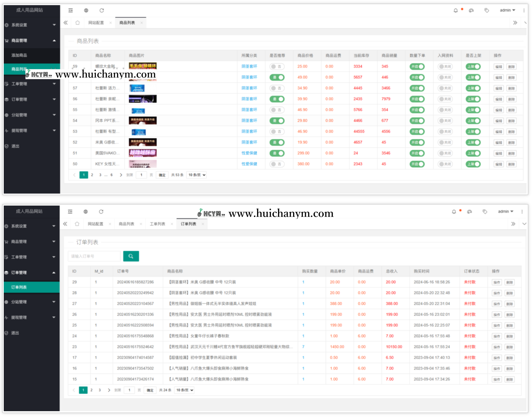The height and width of the screenshot is (417, 532).
Task: Click the green search button for orders
Action: coord(131,256)
